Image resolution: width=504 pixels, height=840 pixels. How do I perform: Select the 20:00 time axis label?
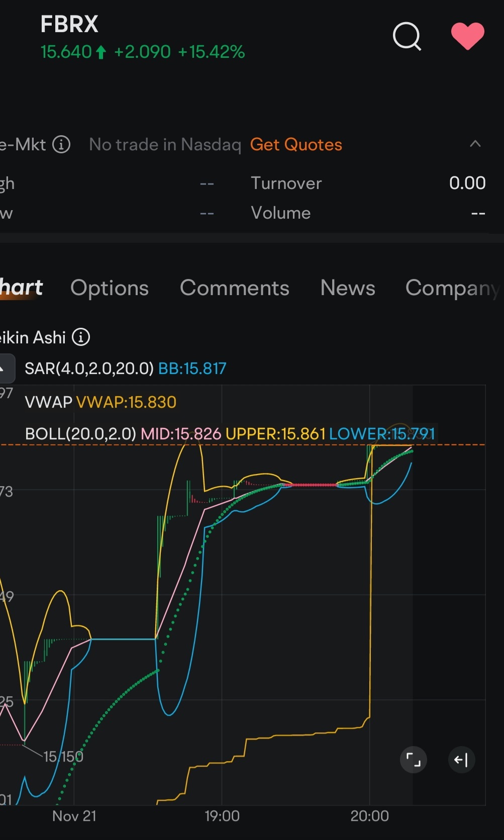click(369, 816)
